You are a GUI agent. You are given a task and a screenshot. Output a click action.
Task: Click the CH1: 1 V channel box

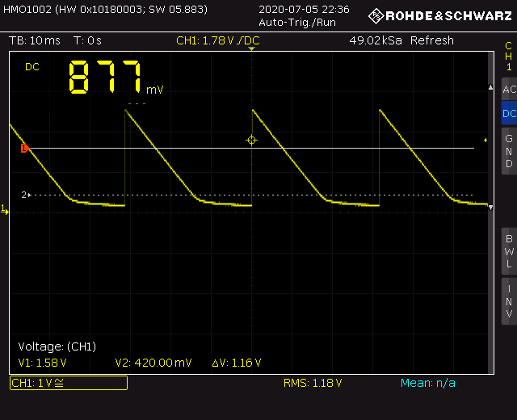[69, 383]
